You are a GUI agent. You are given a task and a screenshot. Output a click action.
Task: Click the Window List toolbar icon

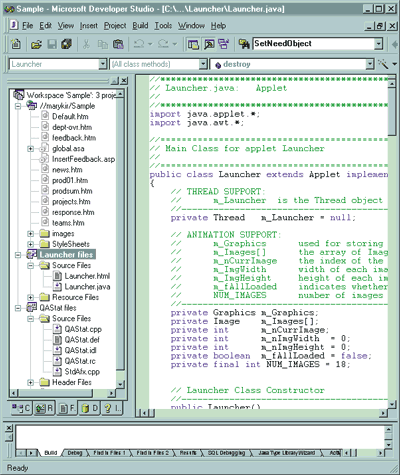tap(223, 44)
